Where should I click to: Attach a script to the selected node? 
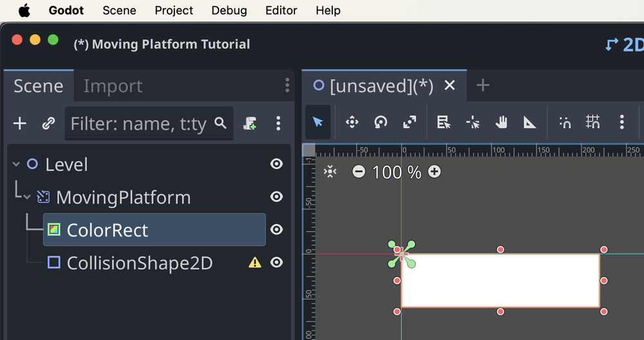(x=250, y=123)
